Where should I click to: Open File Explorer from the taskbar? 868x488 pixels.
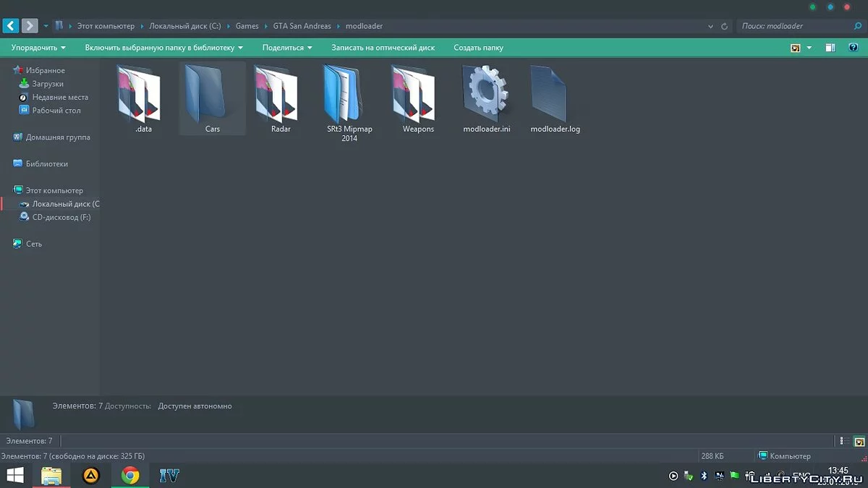click(x=51, y=476)
